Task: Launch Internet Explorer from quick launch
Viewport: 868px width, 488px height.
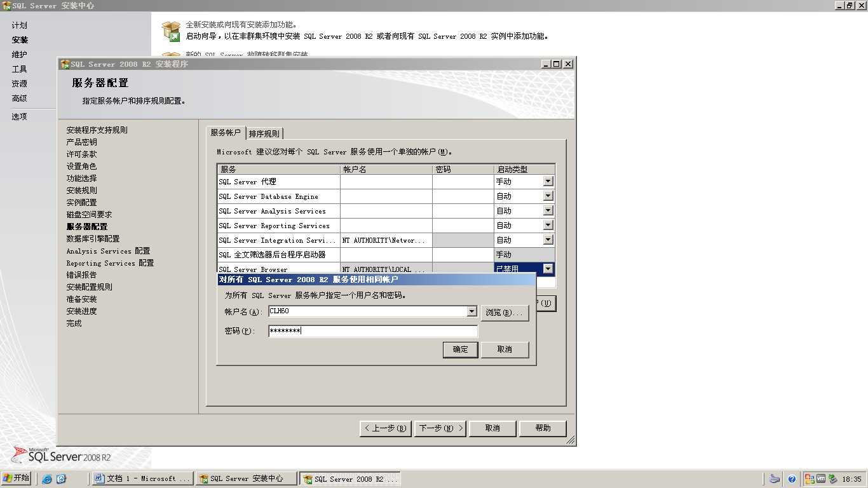Action: (47, 479)
